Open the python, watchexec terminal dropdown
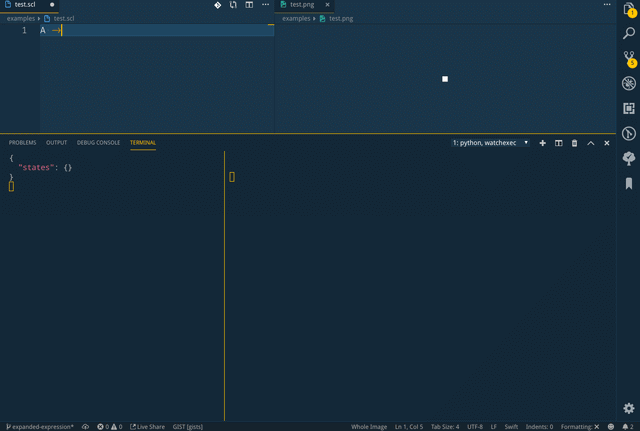Screen dimensions: 640x431 tap(490, 143)
